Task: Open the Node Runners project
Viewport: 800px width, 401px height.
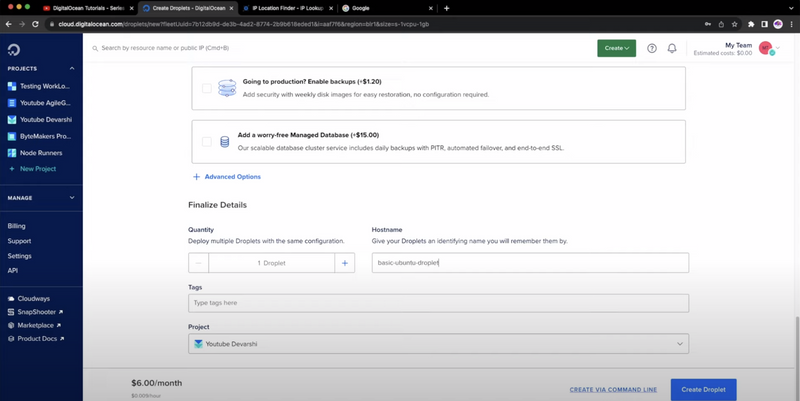Action: [36, 153]
